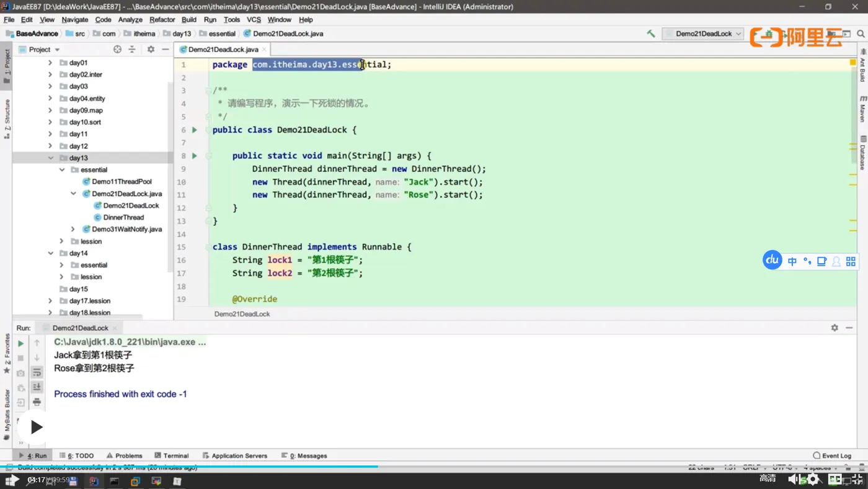
Task: Click the Search Everywhere magnifier icon
Action: click(x=861, y=34)
